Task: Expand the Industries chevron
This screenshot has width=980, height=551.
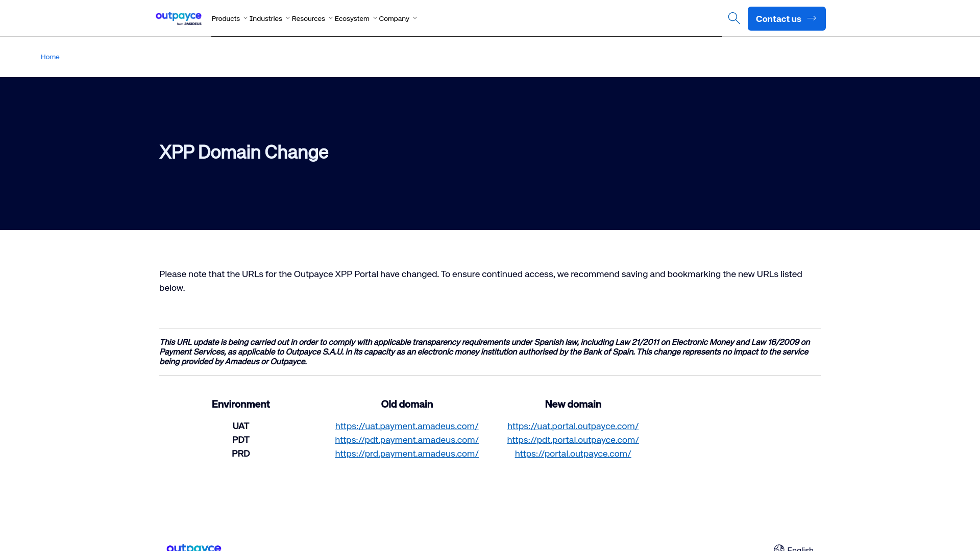Action: click(x=288, y=18)
